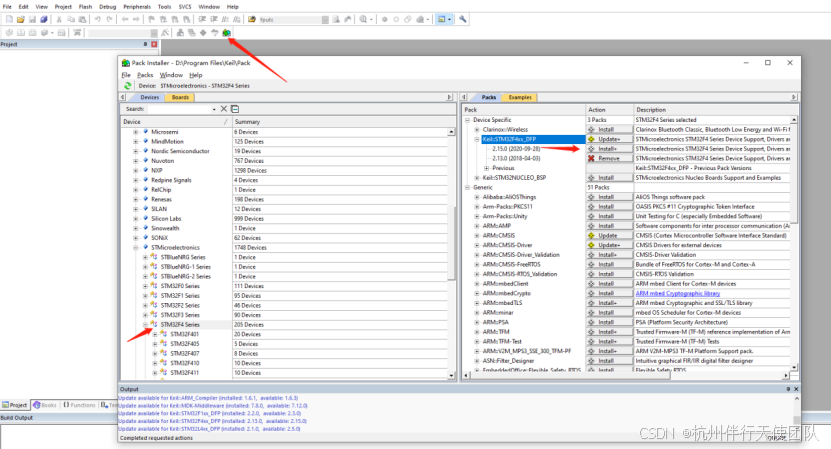The height and width of the screenshot is (449, 831).
Task: Click Install for Keil::STM32NUCLEO_BSP
Action: [x=609, y=178]
